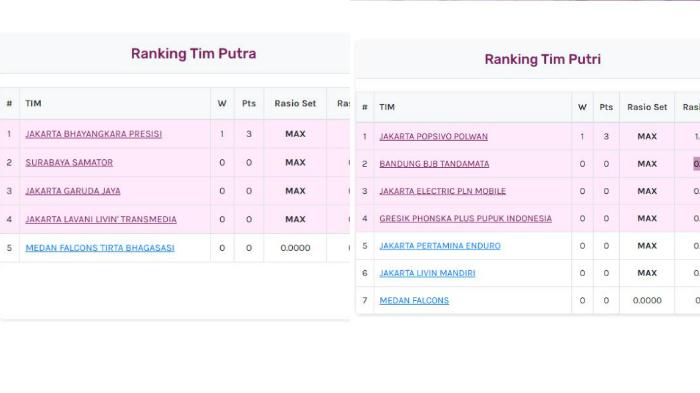The image size is (700, 393).
Task: Select W value 1 for Jakarta Bhayangkara Presisi
Action: [x=222, y=134]
